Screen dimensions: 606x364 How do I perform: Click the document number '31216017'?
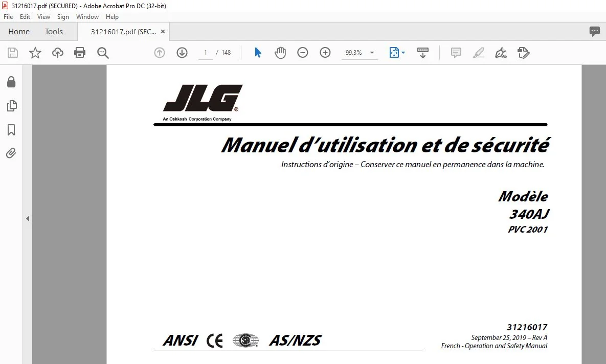527,327
